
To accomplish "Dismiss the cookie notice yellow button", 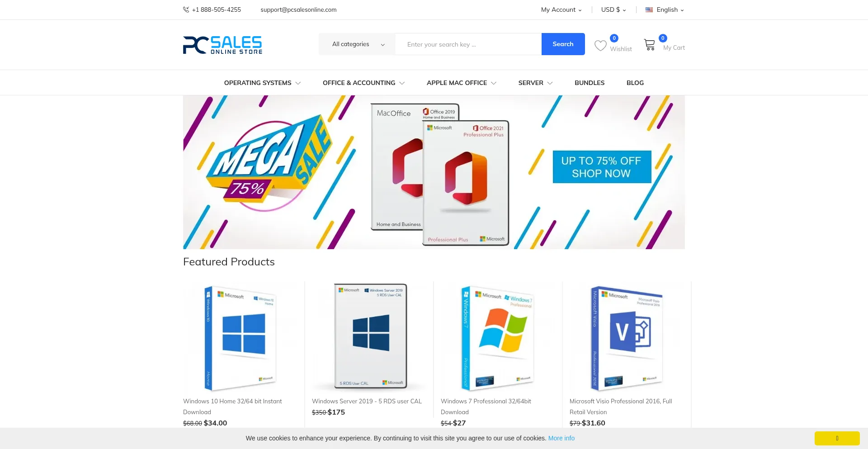I will [x=837, y=438].
